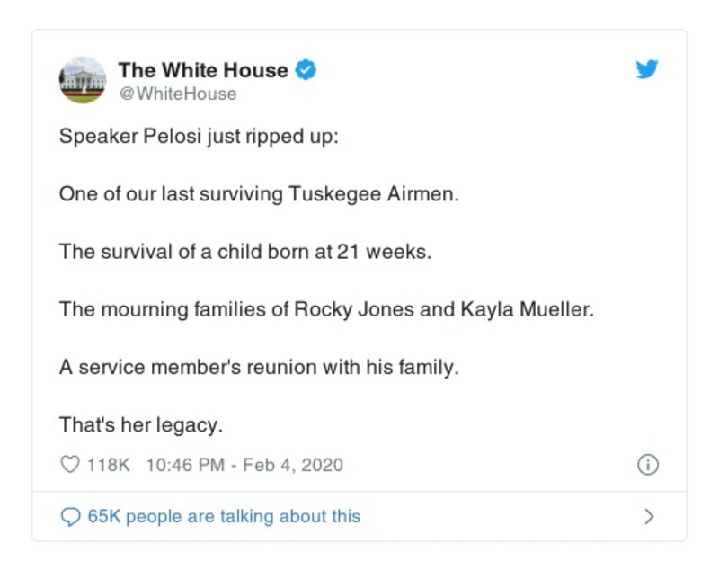Click the Twitter bird logo
This screenshot has width=719, height=588.
pyautogui.click(x=647, y=68)
